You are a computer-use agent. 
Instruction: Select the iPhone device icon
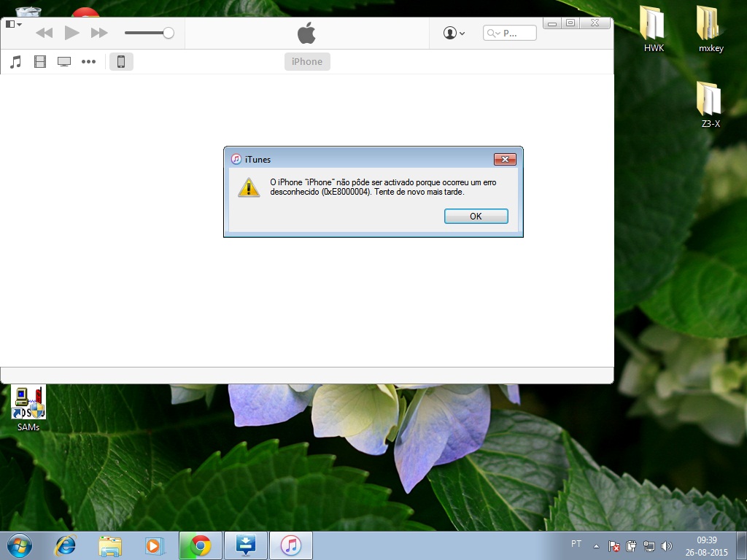[x=121, y=61]
